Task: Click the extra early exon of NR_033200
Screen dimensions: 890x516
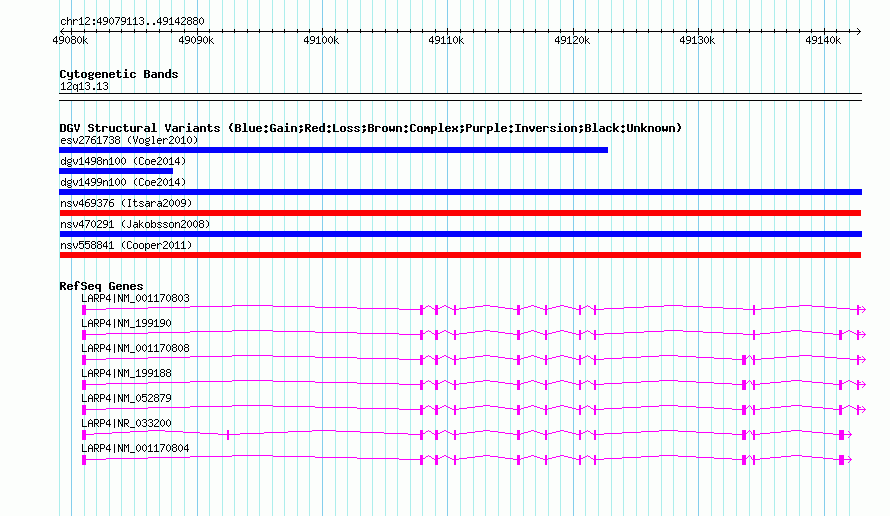Action: coord(228,435)
